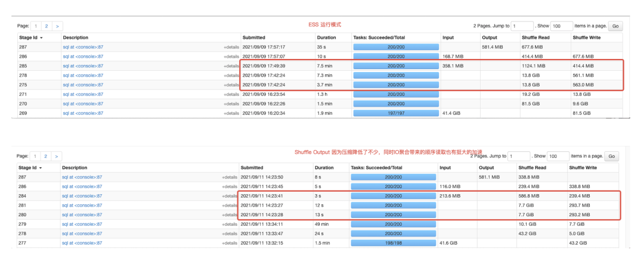Click the 197/197 progress bar of stage 269
This screenshot has width=644, height=268.
pyautogui.click(x=396, y=113)
